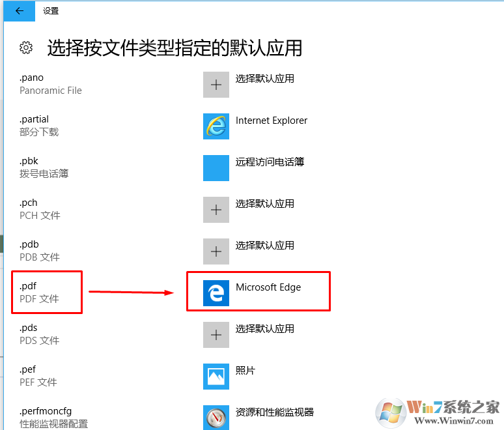Click plus icon for .pch default app
504x430 pixels.
tap(216, 210)
